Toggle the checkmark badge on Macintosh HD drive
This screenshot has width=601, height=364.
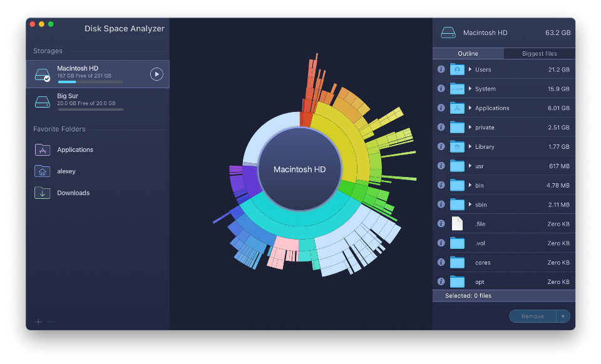click(x=46, y=78)
